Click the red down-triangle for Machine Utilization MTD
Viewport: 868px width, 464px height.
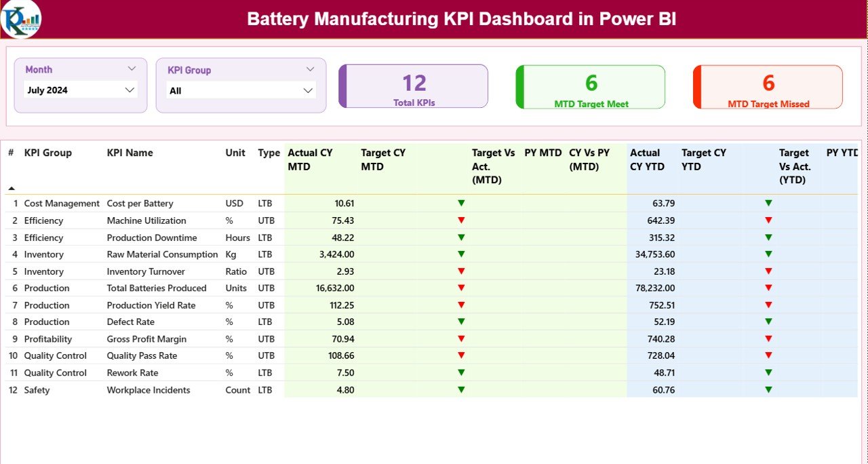pyautogui.click(x=462, y=220)
